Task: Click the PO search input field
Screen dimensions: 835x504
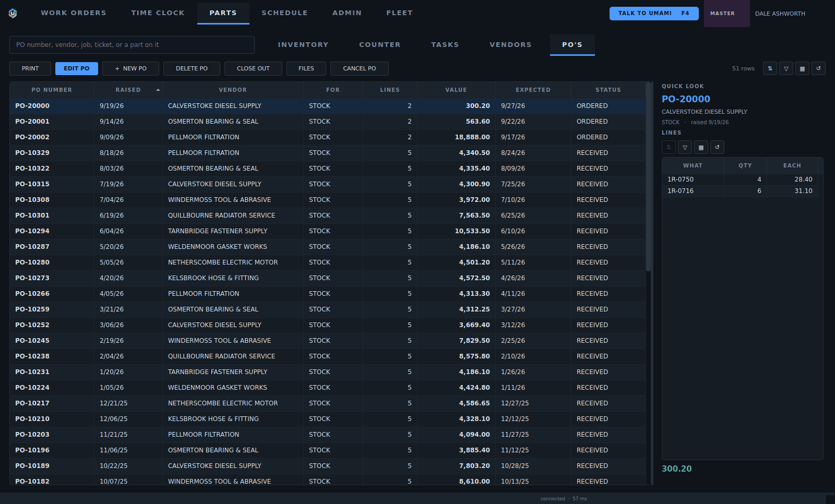Action: pos(132,45)
